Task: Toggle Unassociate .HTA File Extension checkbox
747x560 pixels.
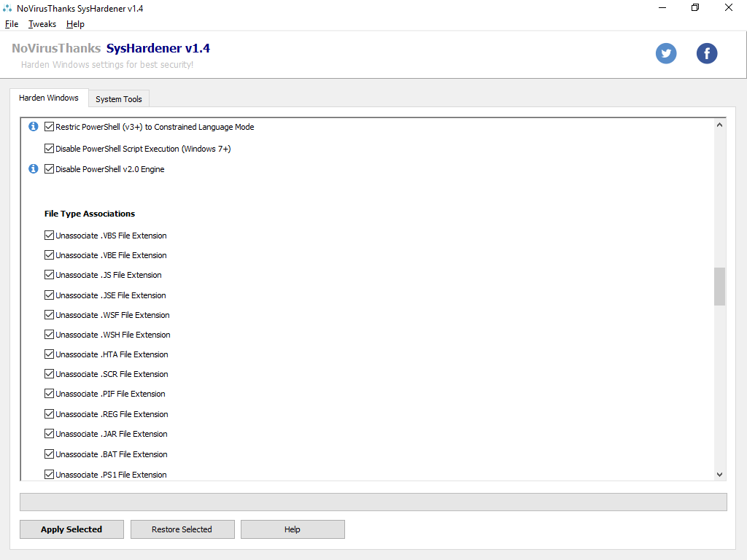Action: coord(49,354)
